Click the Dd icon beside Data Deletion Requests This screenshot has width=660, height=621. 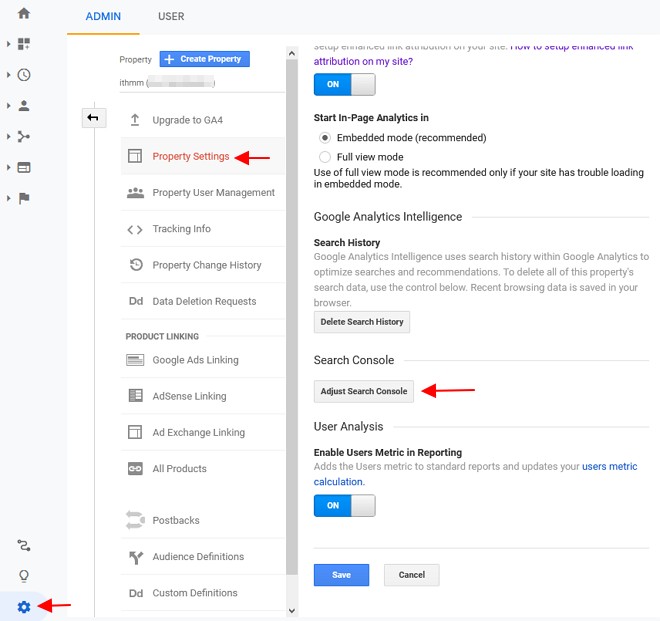(x=136, y=301)
